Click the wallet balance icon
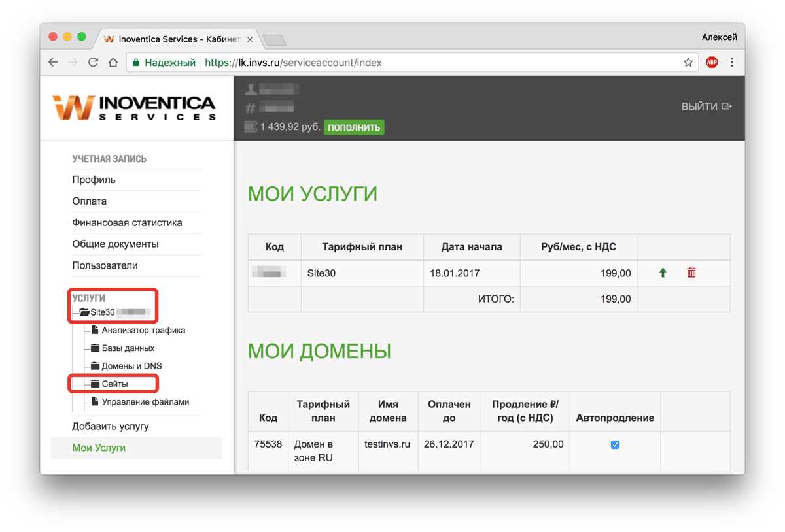 pos(250,127)
